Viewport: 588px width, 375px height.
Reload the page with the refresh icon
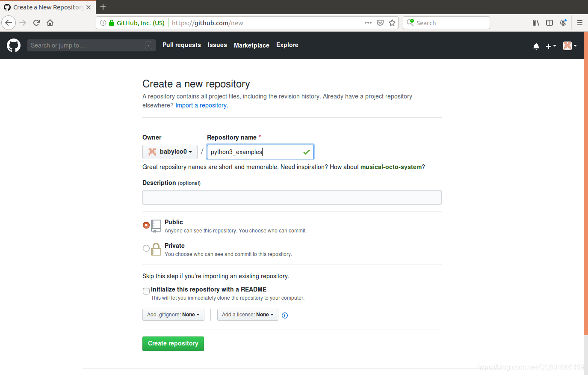click(36, 23)
